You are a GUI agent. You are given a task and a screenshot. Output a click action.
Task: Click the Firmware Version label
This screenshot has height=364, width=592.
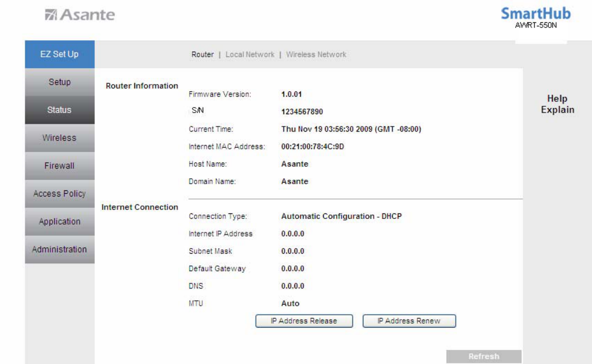click(x=220, y=95)
